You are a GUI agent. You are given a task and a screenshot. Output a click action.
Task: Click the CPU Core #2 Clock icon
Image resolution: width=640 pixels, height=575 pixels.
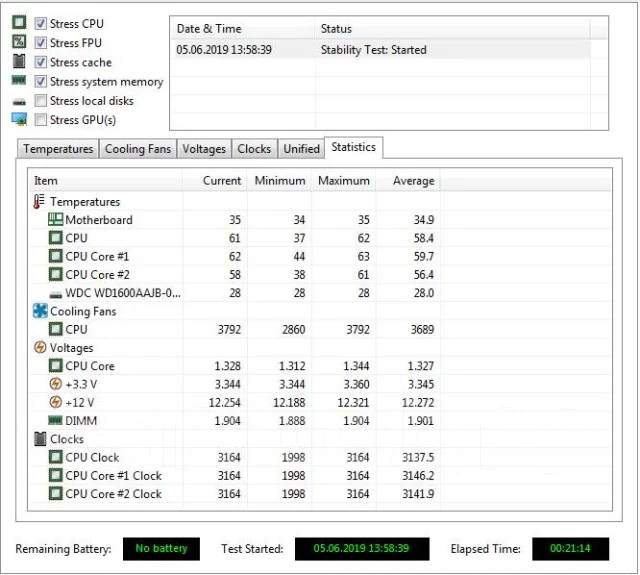[x=56, y=494]
